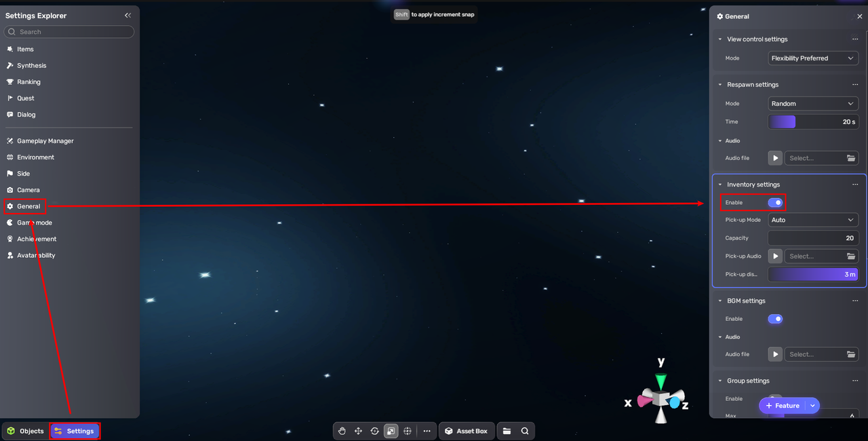Open the Asset Box

pyautogui.click(x=466, y=431)
